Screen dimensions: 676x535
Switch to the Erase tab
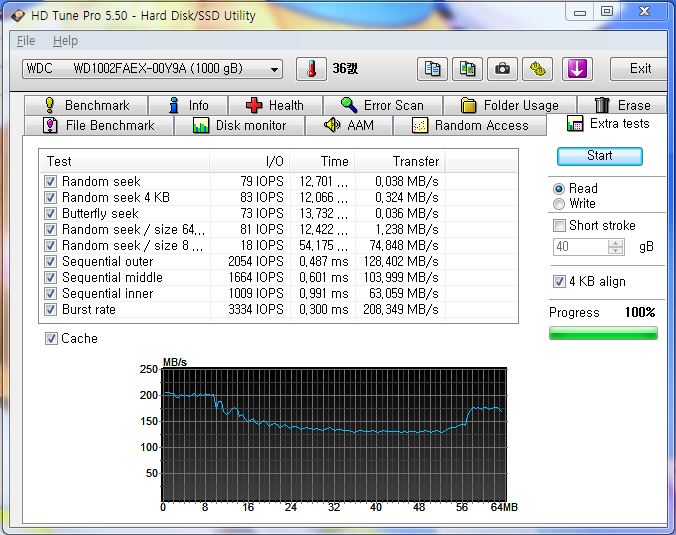pos(622,105)
